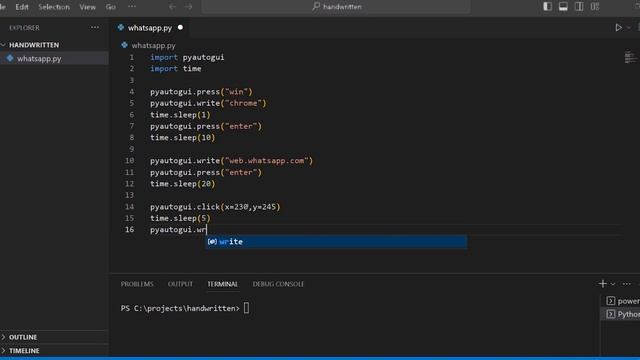Image resolution: width=640 pixels, height=360 pixels.
Task: Click the whatsapp.py breadcrumb
Action: click(153, 45)
